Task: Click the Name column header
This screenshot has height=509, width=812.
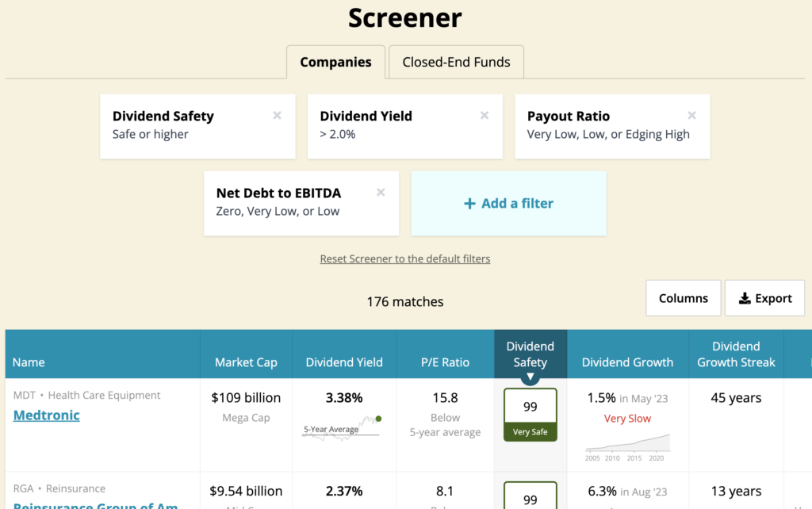Action: tap(29, 362)
